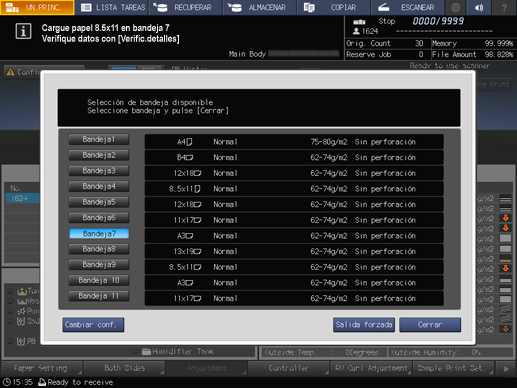Click the A3 row for Bandeja 10
The image size is (517, 388).
click(294, 283)
